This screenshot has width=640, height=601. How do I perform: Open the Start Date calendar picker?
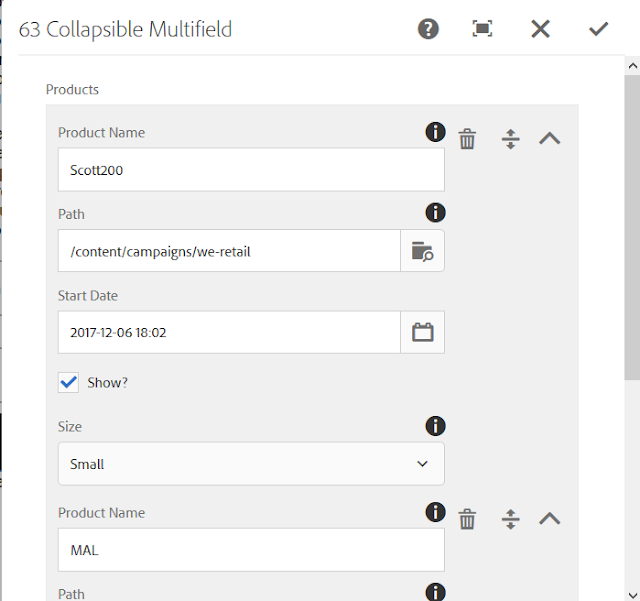tap(422, 332)
